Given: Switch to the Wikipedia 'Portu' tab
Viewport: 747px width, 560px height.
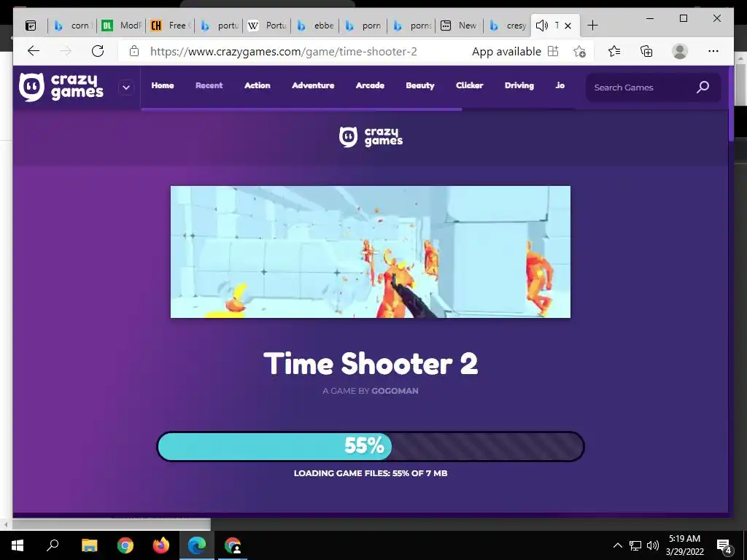Looking at the screenshot, I should point(268,26).
